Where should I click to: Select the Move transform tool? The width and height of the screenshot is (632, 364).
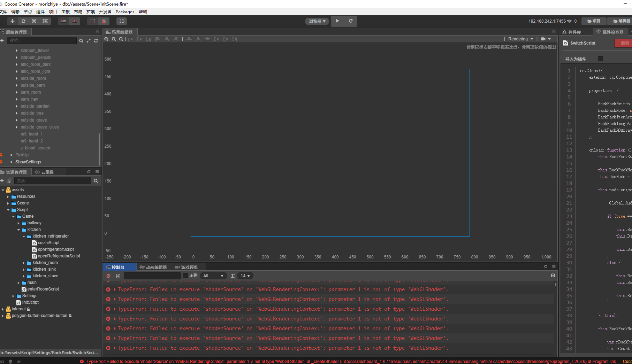coord(13,21)
